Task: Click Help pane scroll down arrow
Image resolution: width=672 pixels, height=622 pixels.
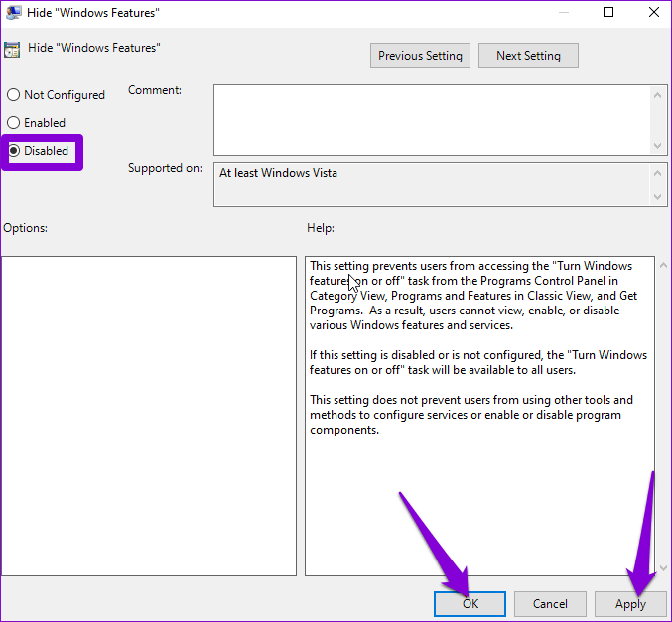Action: tap(663, 568)
